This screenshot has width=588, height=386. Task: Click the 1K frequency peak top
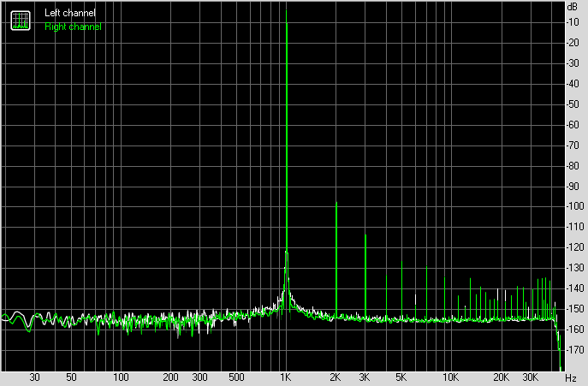[287, 11]
